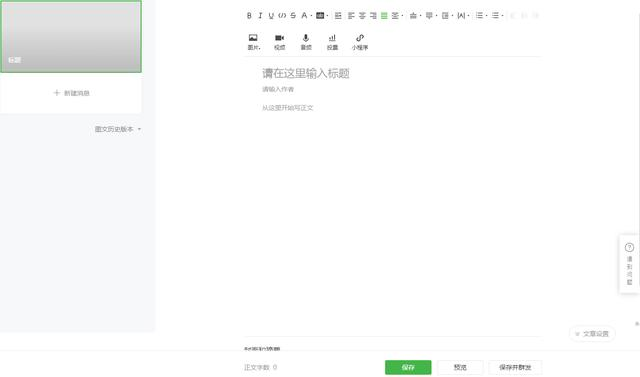Align text left
The image size is (640, 377).
[x=351, y=16]
